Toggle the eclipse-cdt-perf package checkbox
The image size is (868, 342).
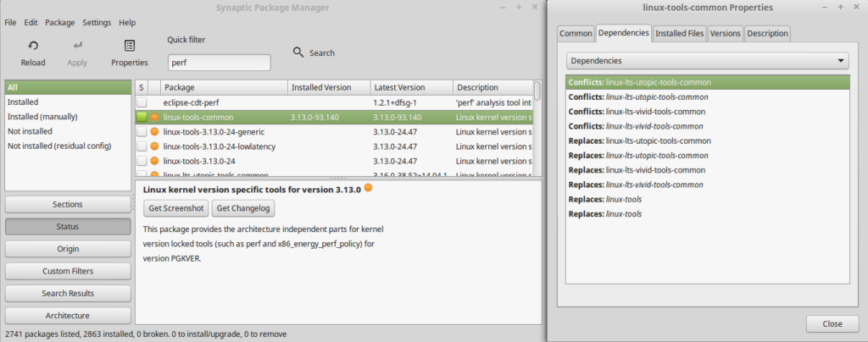[142, 102]
